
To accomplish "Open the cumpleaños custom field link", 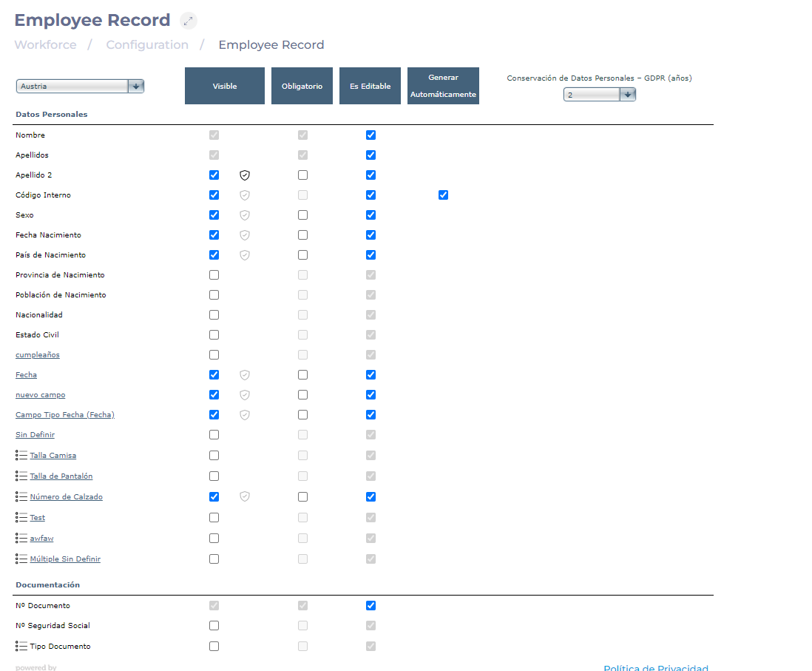I will (38, 355).
